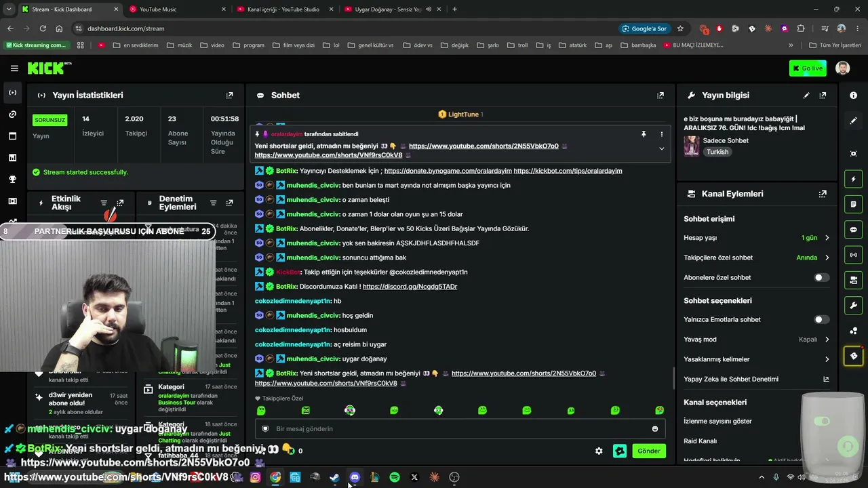
Task: Open the profile avatar in Kick header
Action: pyautogui.click(x=843, y=68)
